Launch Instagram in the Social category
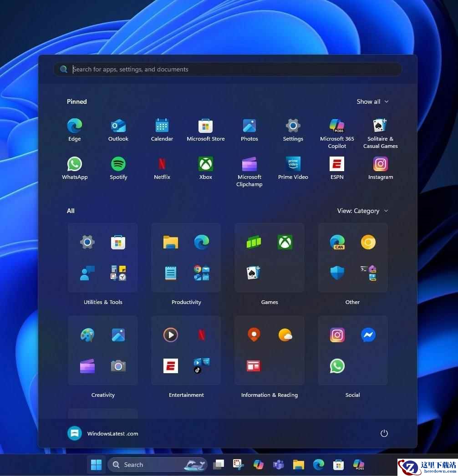Screen dimensions: 458x476 pos(337,335)
